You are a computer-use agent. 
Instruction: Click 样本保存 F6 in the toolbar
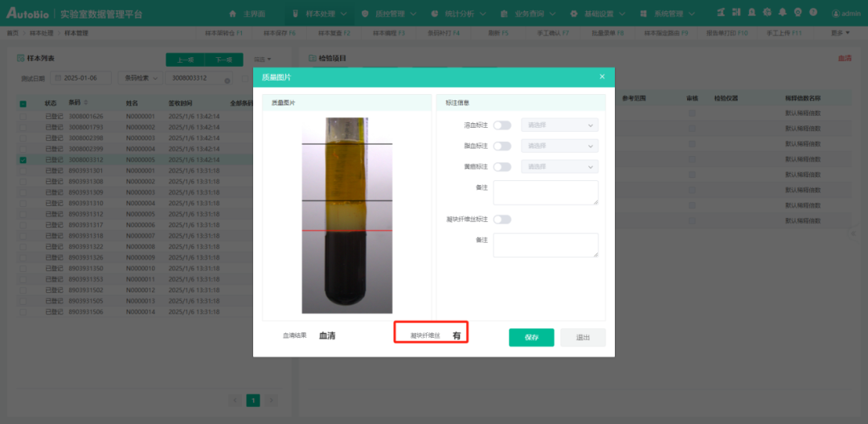(280, 33)
